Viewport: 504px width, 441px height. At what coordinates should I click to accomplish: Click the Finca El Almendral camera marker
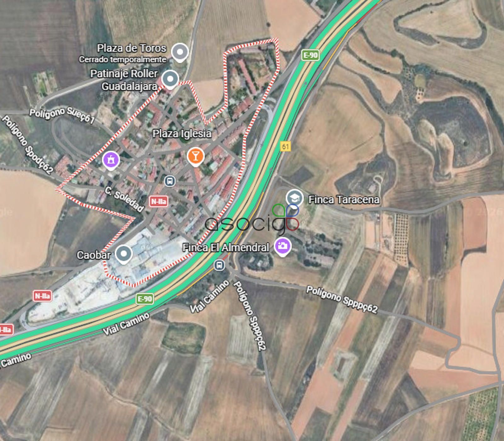coord(283,247)
